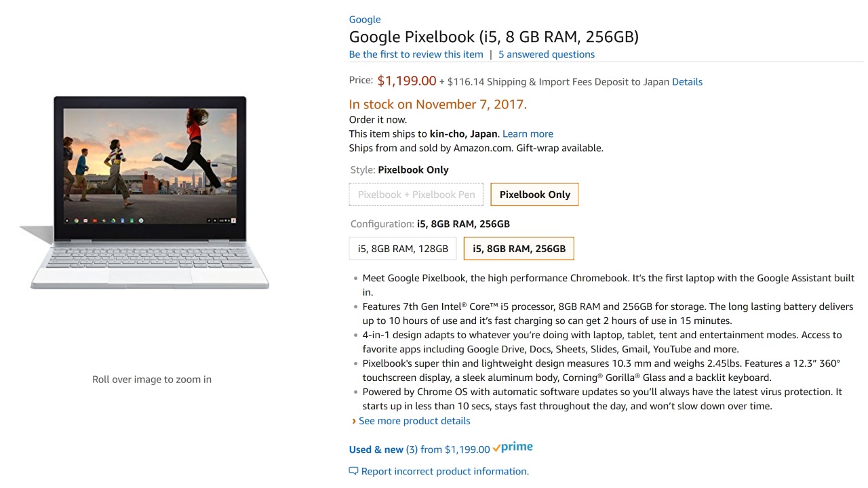Click the orange chevron beside See more details
Viewport: 868px width, 488px height.
pos(353,421)
